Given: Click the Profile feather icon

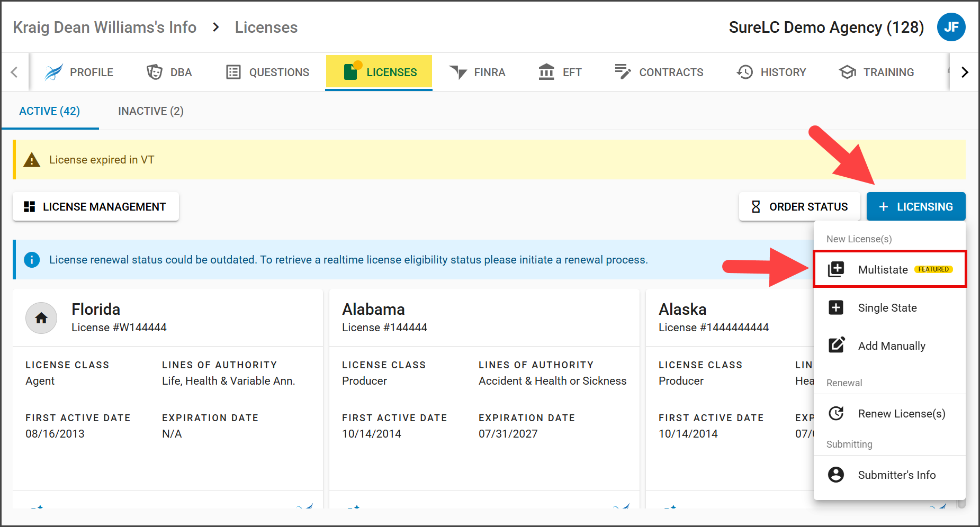Looking at the screenshot, I should coord(53,72).
